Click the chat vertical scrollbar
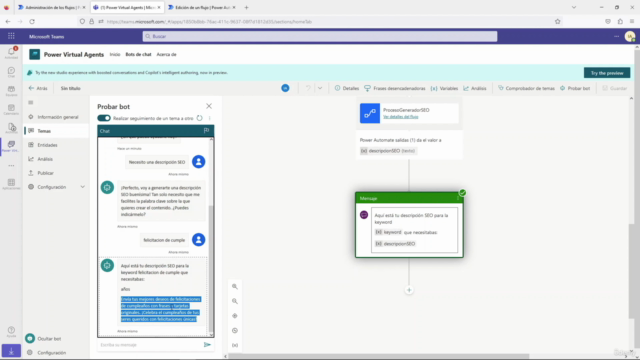This screenshot has height=360, width=640. pyautogui.click(x=211, y=269)
